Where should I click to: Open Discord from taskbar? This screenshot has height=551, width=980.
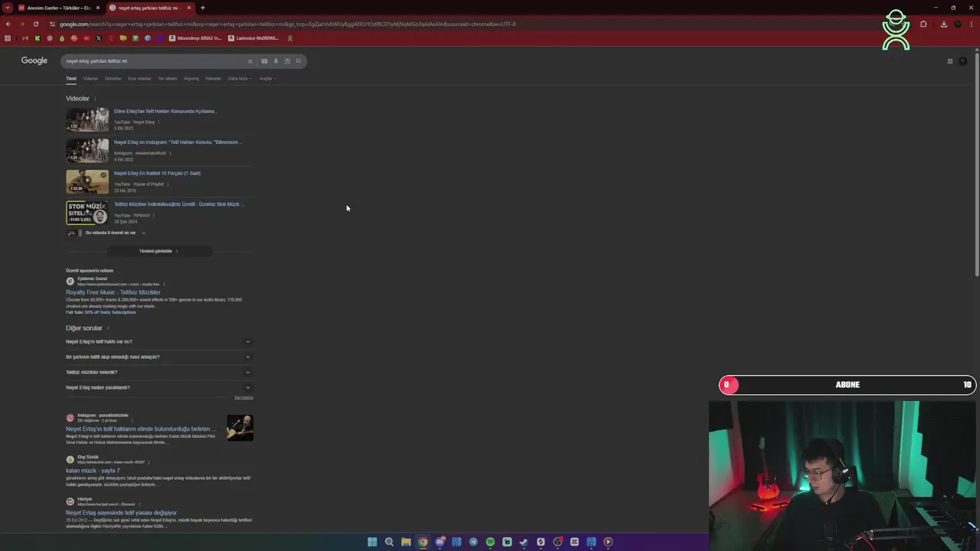440,542
